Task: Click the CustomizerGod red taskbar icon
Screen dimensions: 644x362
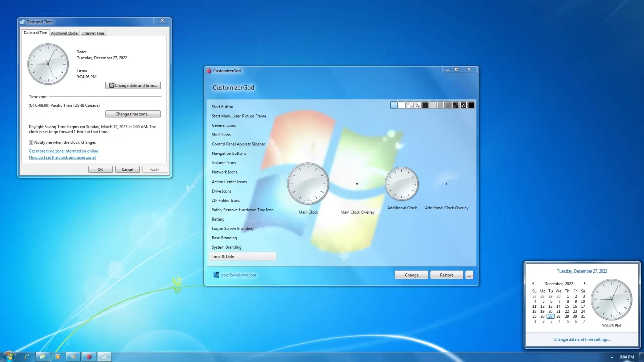Action: [x=89, y=357]
